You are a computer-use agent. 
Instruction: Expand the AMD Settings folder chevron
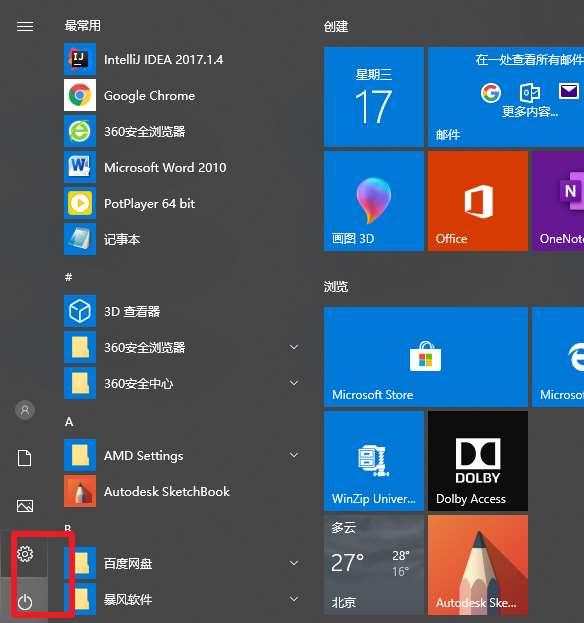point(294,455)
